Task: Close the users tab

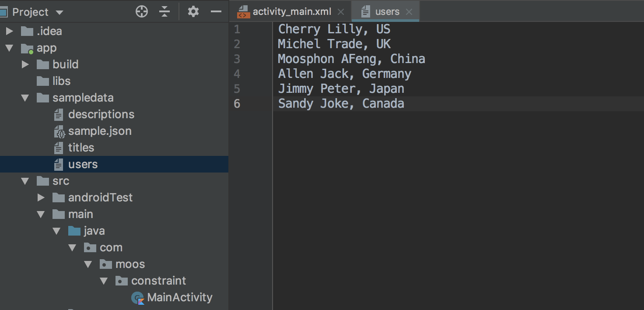Action: point(409,12)
